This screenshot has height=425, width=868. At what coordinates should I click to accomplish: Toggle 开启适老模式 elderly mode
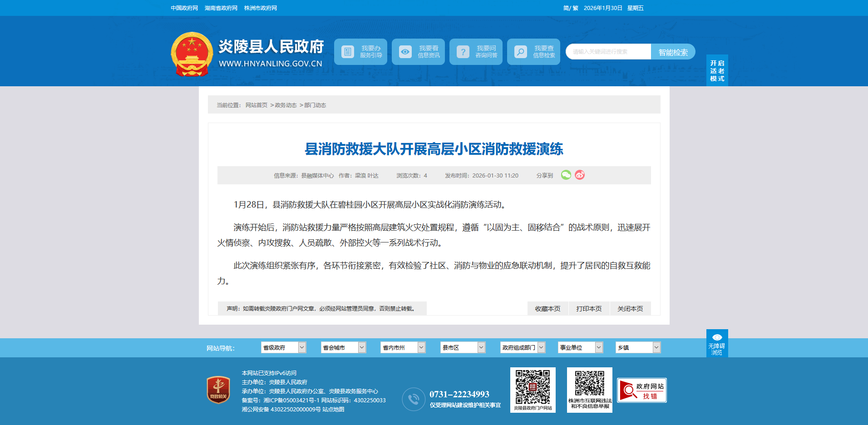coord(717,71)
